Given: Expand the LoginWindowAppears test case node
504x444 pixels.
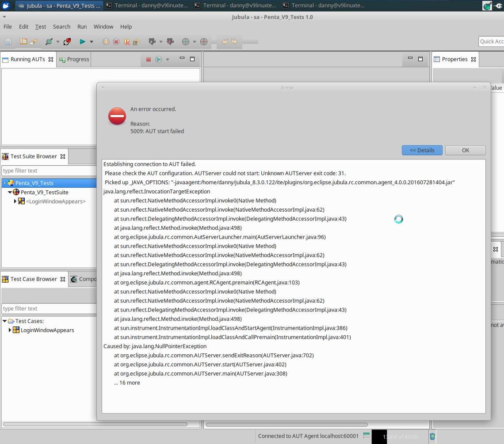Looking at the screenshot, I should [x=10, y=330].
